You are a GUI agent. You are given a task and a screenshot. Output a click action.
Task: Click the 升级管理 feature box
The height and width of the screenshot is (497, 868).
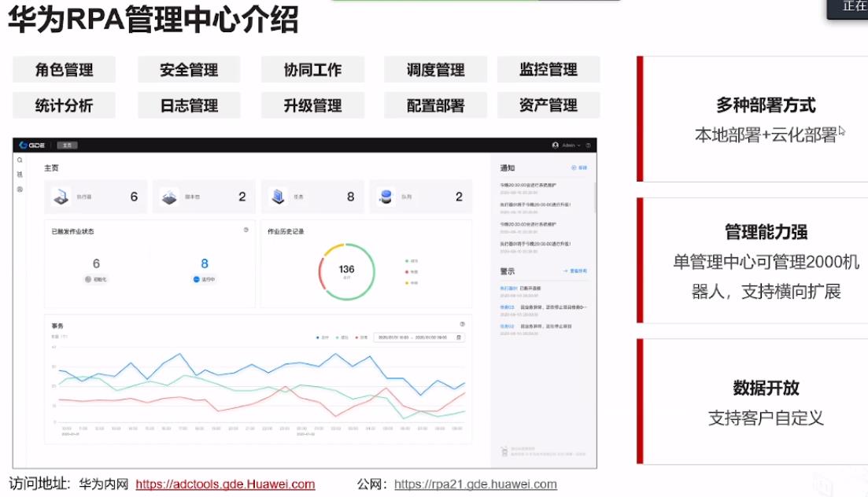coord(312,105)
